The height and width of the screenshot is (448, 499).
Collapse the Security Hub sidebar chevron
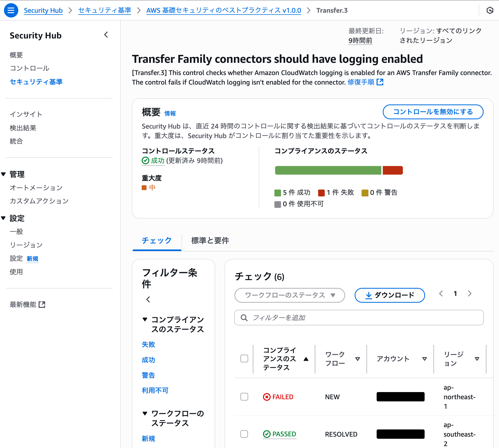pyautogui.click(x=106, y=35)
